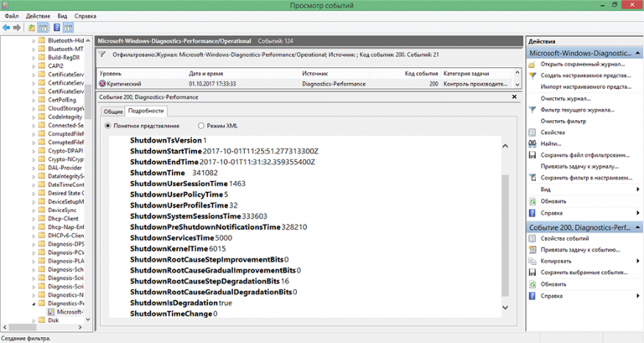Click the Forward arrow toolbar icon
Screen dimensions: 644x343
18,28
